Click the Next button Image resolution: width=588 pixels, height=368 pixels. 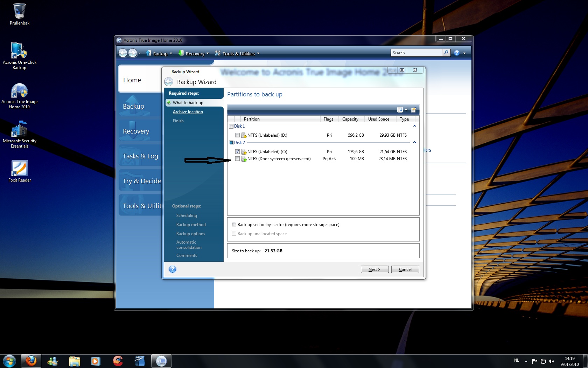click(374, 270)
